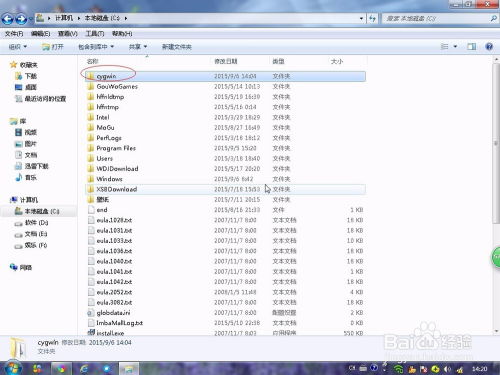Open the 共享 (Share) dropdown
Image resolution: width=500 pixels, height=375 pixels.
tap(138, 47)
